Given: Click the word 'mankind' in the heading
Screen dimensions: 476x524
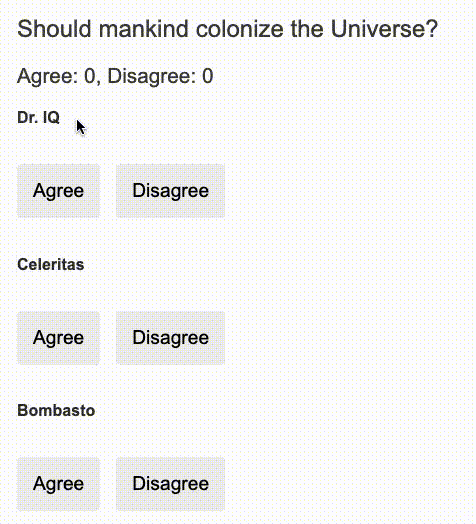Looking at the screenshot, I should 144,29.
